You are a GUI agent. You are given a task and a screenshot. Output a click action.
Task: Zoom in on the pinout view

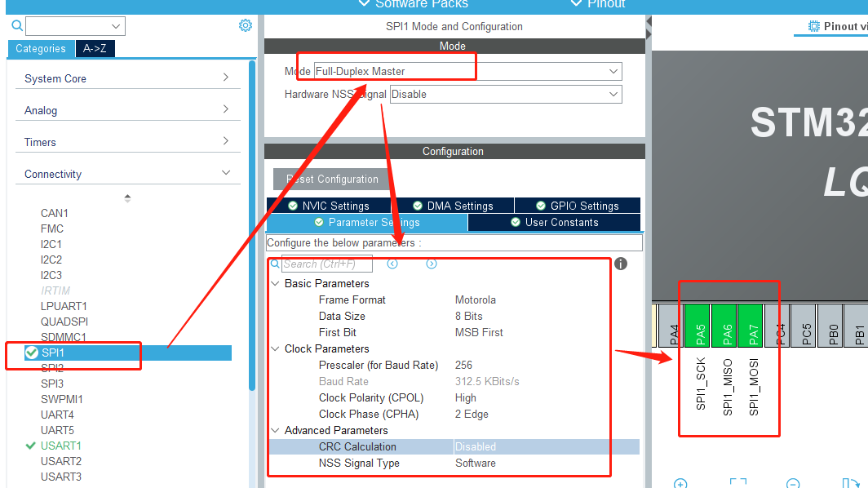[680, 484]
